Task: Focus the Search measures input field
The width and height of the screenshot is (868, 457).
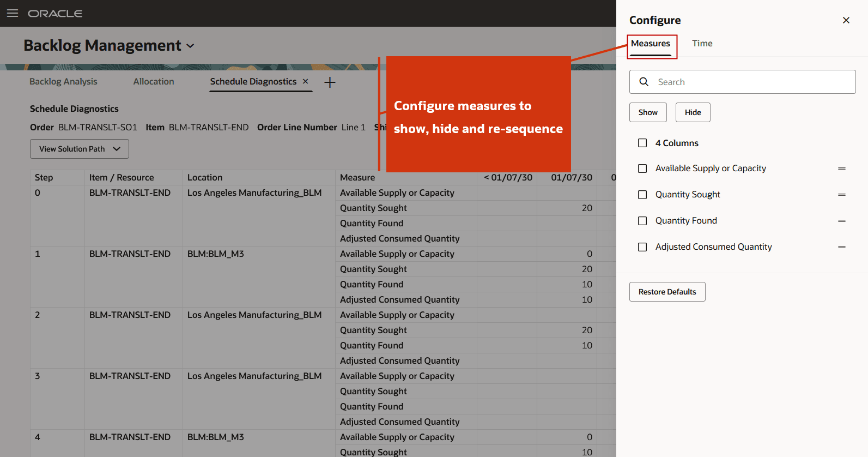Action: click(743, 82)
